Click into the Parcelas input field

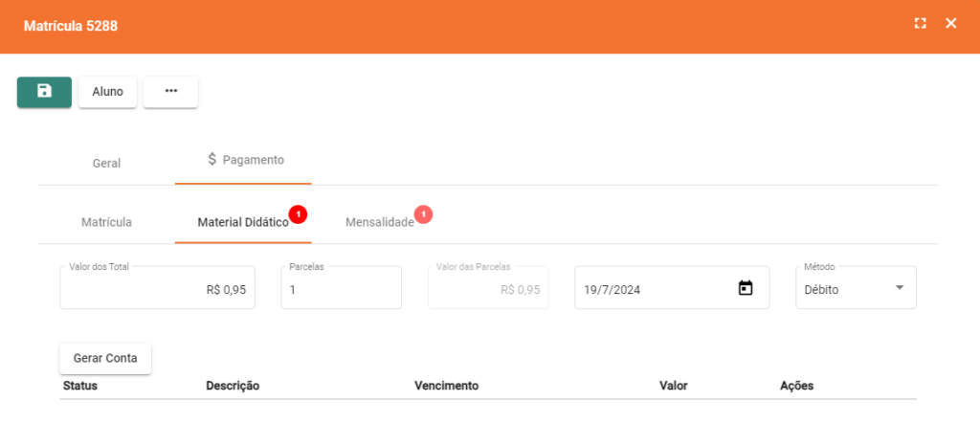pyautogui.click(x=341, y=289)
